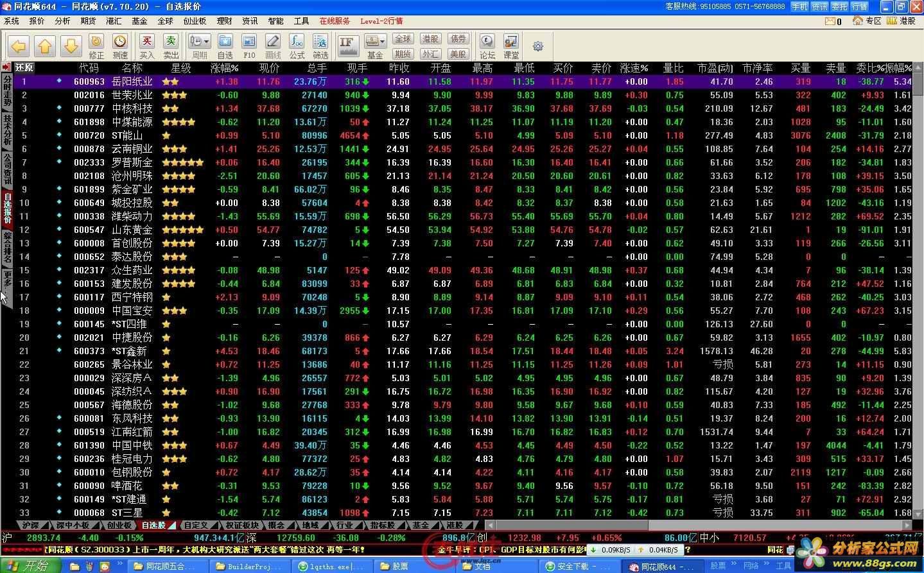Click the 港股 toolbar button
Screen dimensions: 924x573
click(430, 39)
